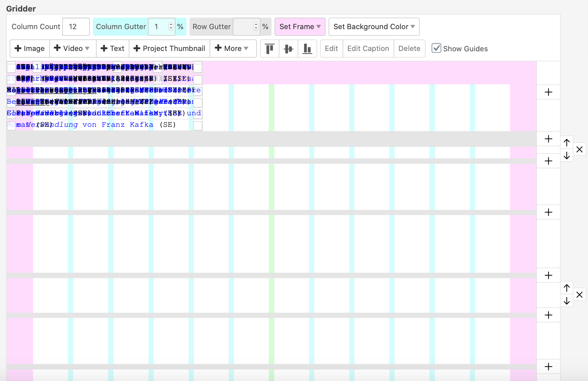
Task: Click the Column Gutter stepper arrows
Action: pyautogui.click(x=171, y=27)
